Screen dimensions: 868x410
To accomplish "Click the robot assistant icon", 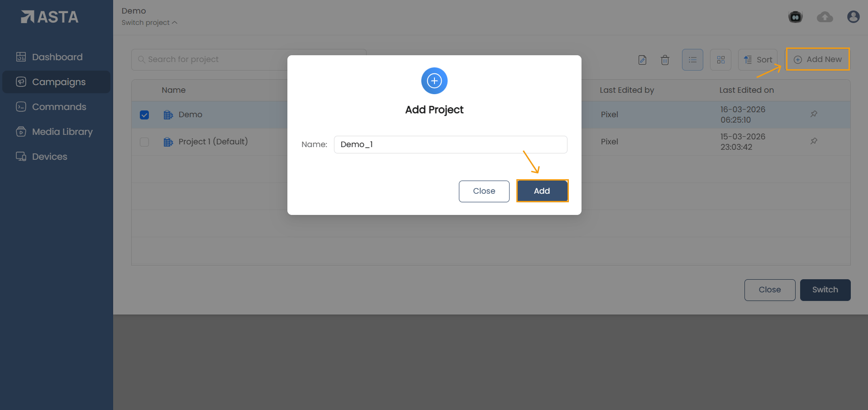I will coord(795,17).
